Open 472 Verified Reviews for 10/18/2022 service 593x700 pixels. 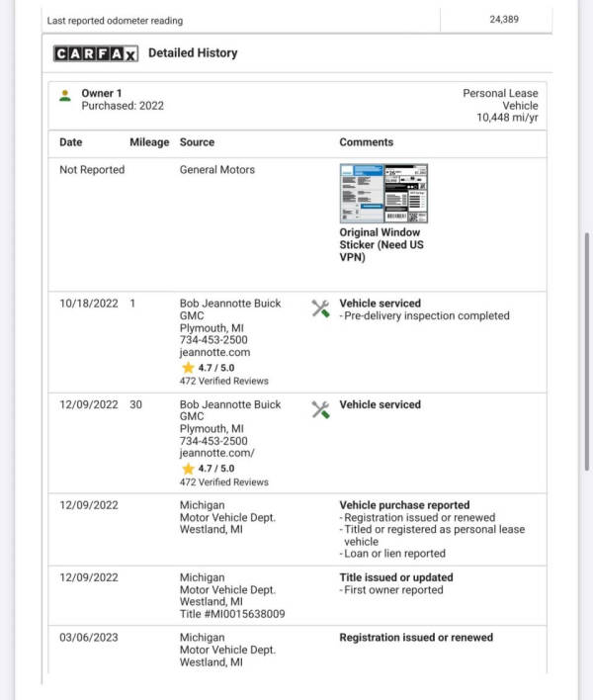tap(223, 382)
